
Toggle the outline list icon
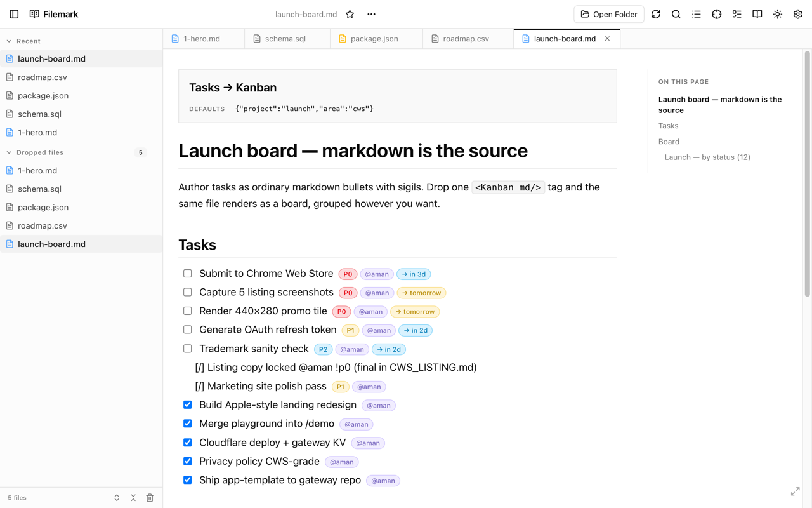[697, 14]
